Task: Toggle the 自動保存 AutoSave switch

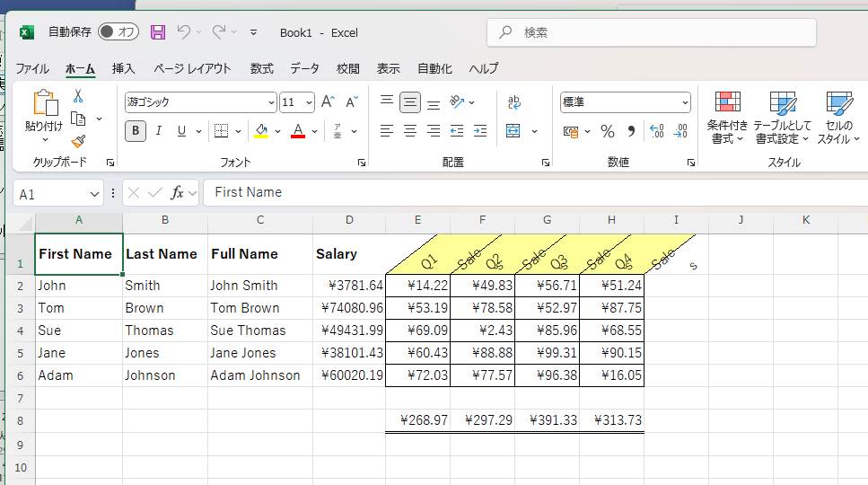Action: coord(118,32)
